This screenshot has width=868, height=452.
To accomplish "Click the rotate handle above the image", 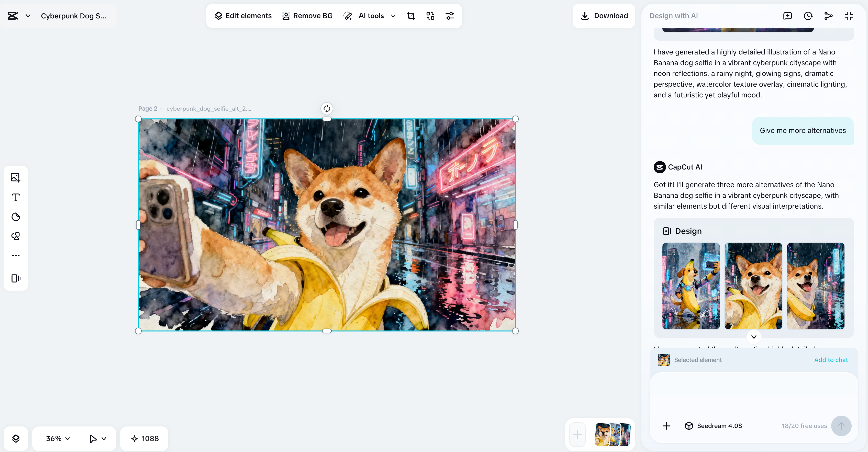I will (x=327, y=109).
